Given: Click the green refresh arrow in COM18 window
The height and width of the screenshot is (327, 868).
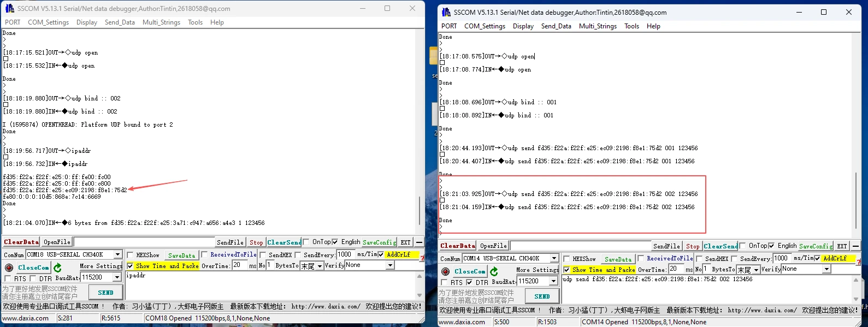Looking at the screenshot, I should click(57, 267).
